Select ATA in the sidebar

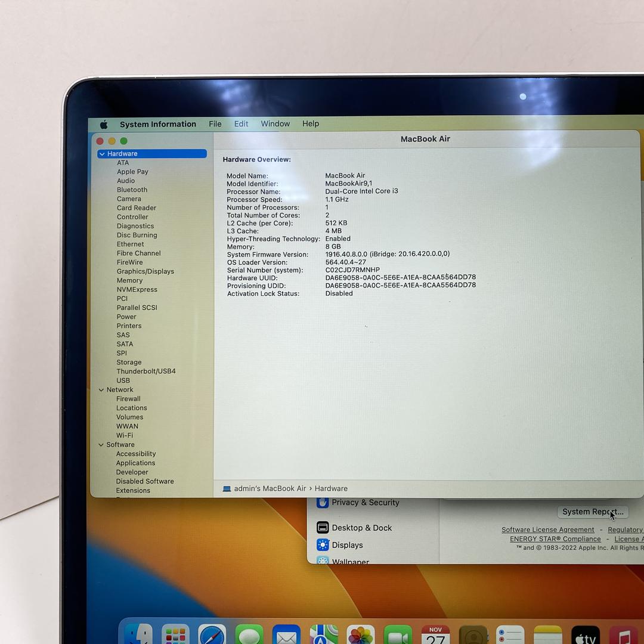[123, 163]
